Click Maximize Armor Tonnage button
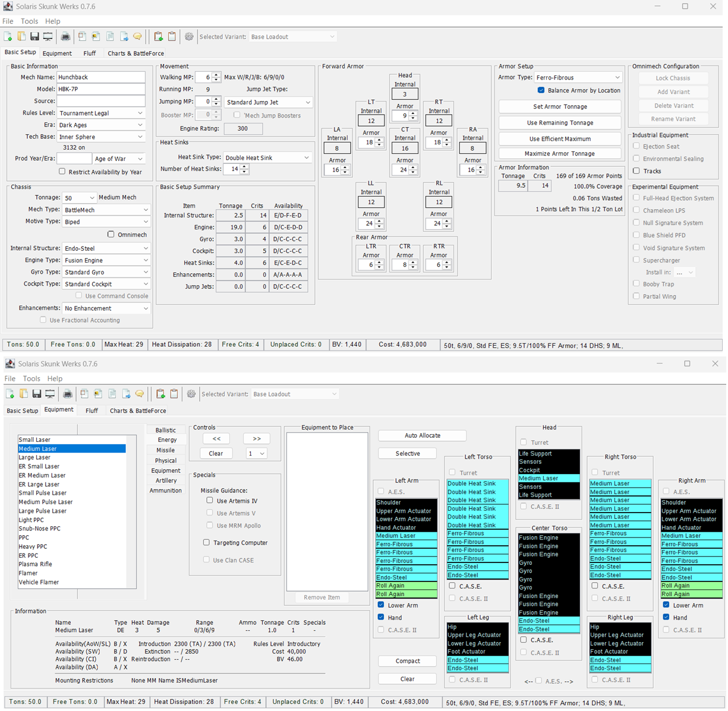The height and width of the screenshot is (711, 728). tap(560, 153)
